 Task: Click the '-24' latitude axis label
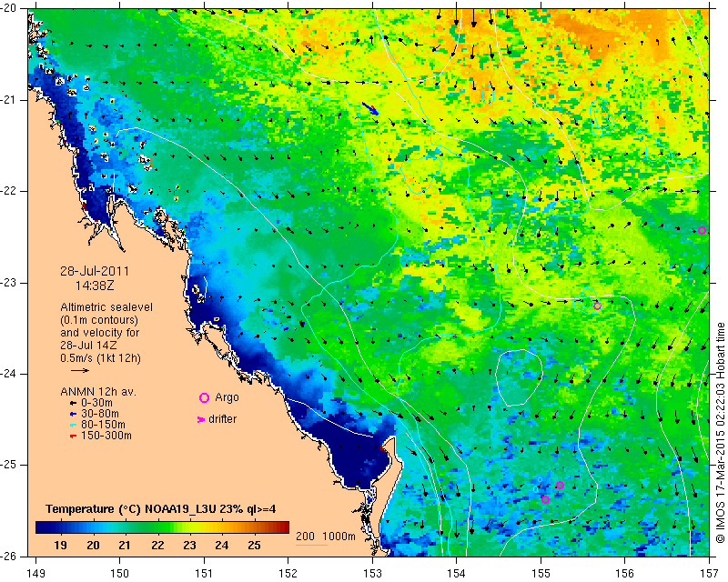[x=8, y=374]
